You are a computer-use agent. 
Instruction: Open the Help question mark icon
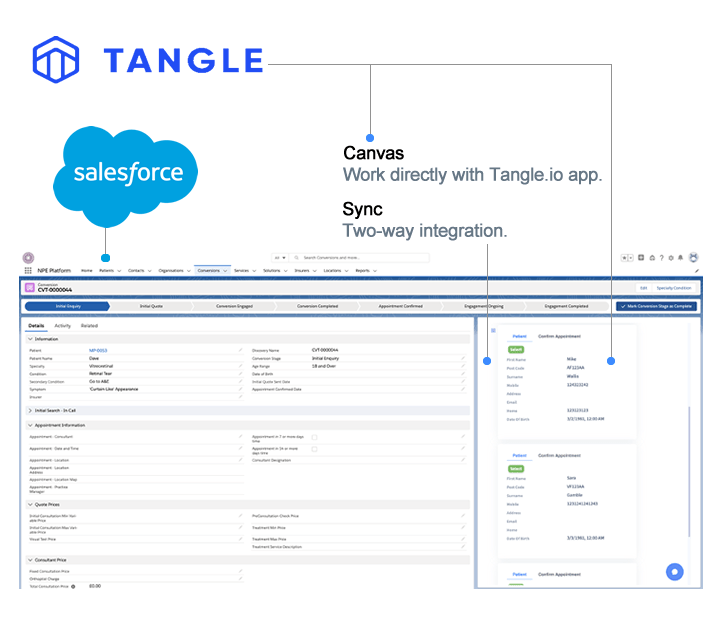tap(662, 258)
